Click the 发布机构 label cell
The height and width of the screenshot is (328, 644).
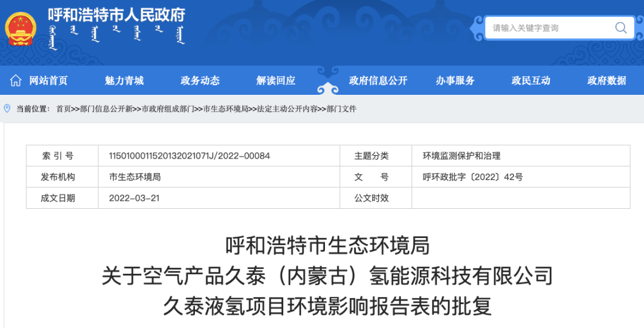(62, 177)
